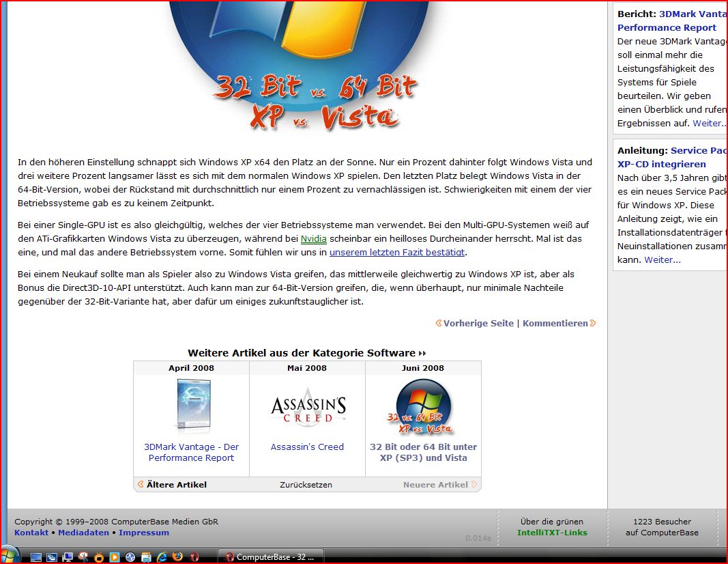Open the orange play-button media player icon

pos(114,557)
